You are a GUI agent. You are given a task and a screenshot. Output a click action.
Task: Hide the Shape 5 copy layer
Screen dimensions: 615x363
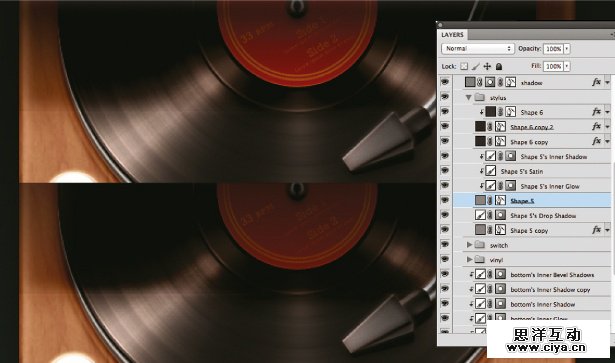444,230
